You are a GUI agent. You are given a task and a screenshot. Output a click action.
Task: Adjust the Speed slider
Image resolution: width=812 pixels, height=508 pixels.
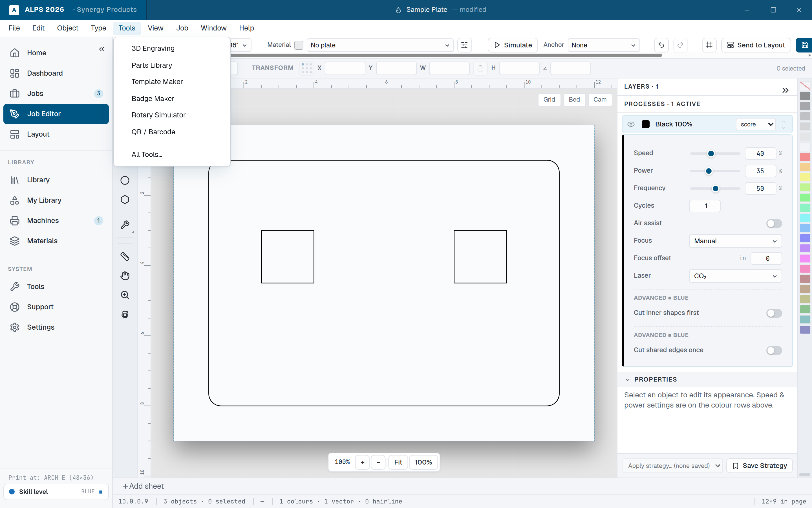tap(715, 154)
